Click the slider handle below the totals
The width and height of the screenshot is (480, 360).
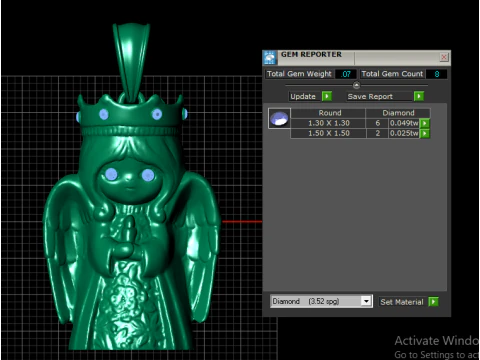(356, 85)
